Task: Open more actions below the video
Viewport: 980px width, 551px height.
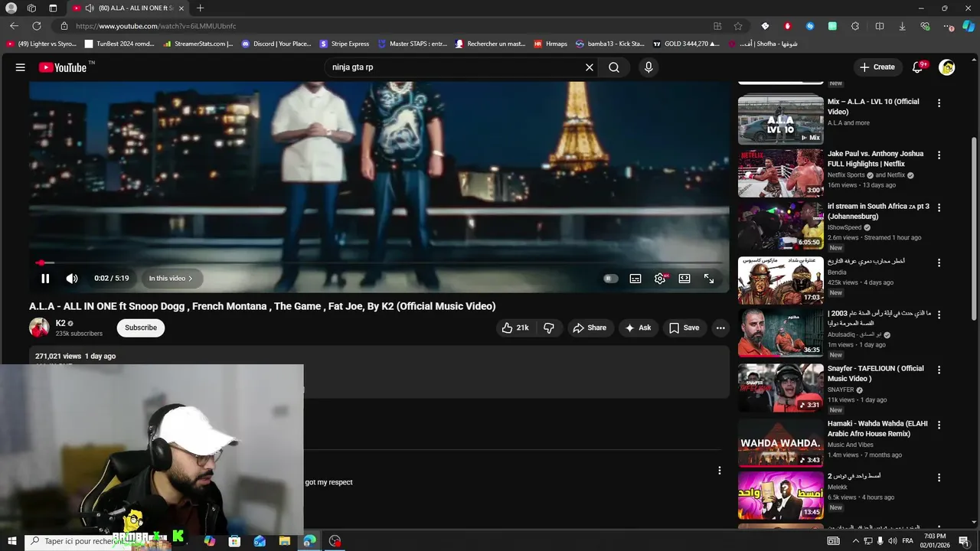Action: tap(720, 328)
